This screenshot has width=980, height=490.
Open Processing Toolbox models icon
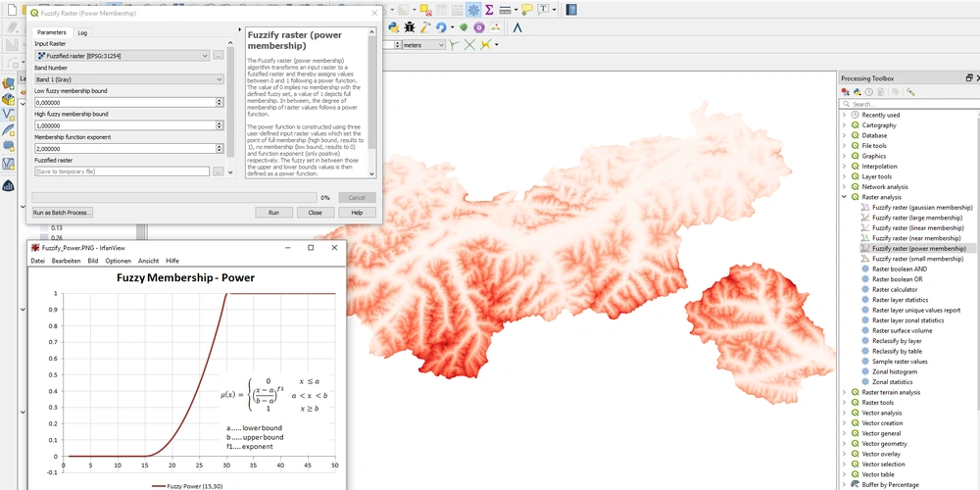(x=845, y=92)
